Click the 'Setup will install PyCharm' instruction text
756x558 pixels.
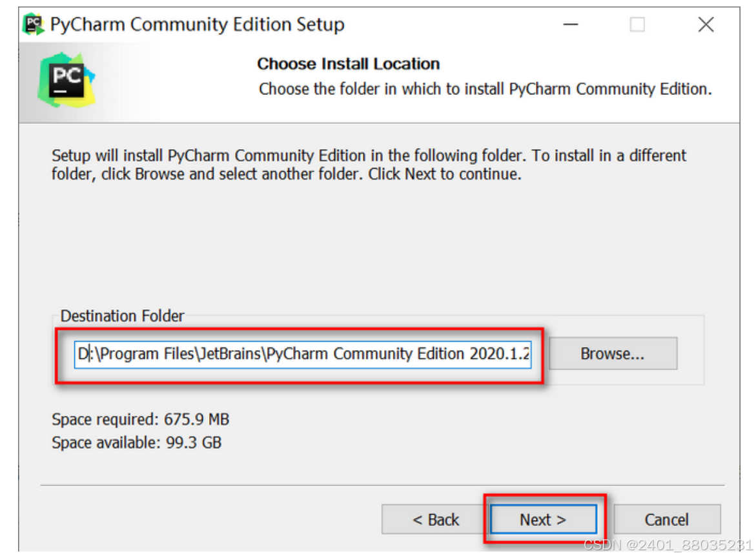[369, 165]
